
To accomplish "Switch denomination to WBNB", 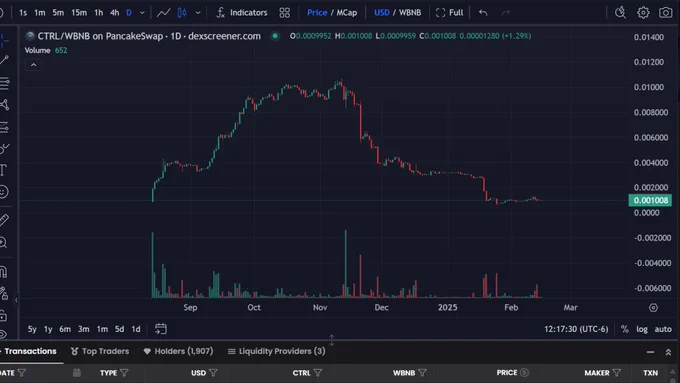I will point(410,13).
